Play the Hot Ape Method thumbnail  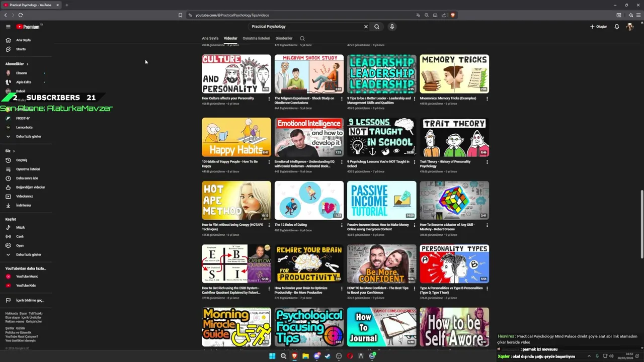pyautogui.click(x=236, y=200)
